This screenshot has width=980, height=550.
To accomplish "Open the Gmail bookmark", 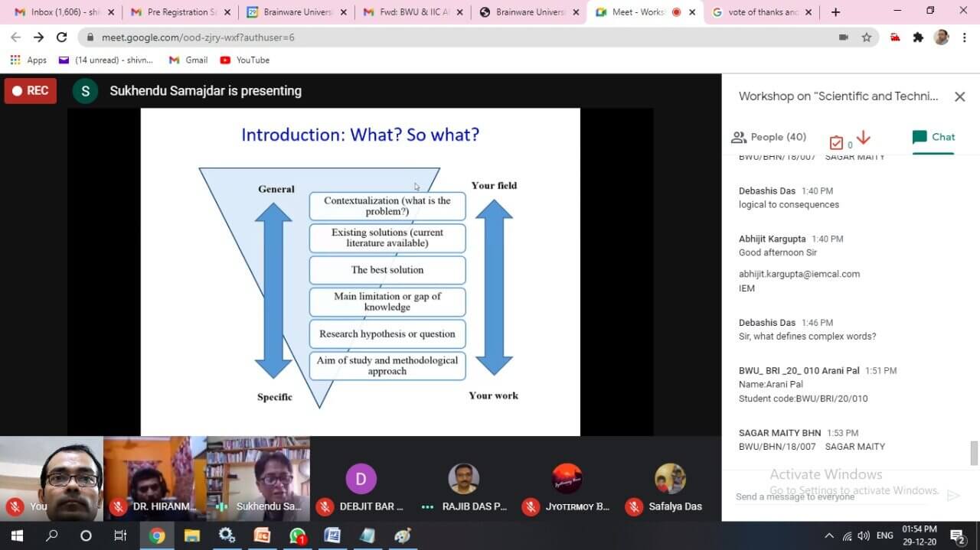I will click(x=188, y=60).
